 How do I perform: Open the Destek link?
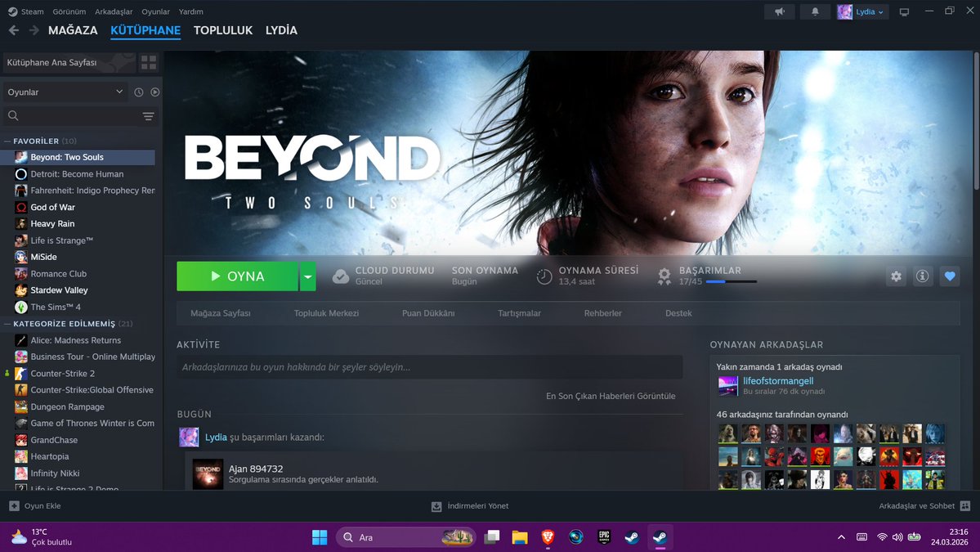coord(678,313)
